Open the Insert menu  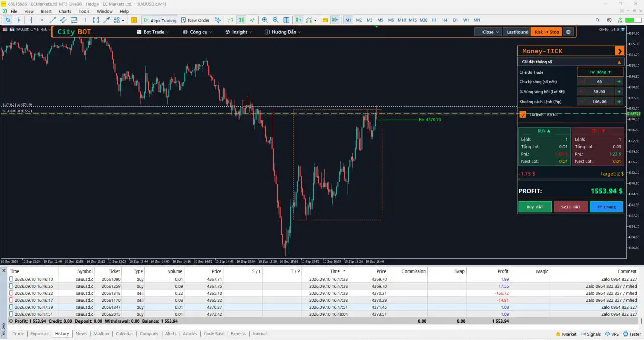(46, 11)
